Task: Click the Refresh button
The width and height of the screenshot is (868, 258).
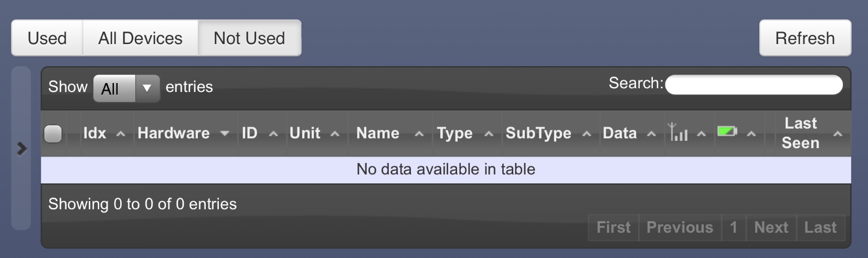Action: pos(805,38)
